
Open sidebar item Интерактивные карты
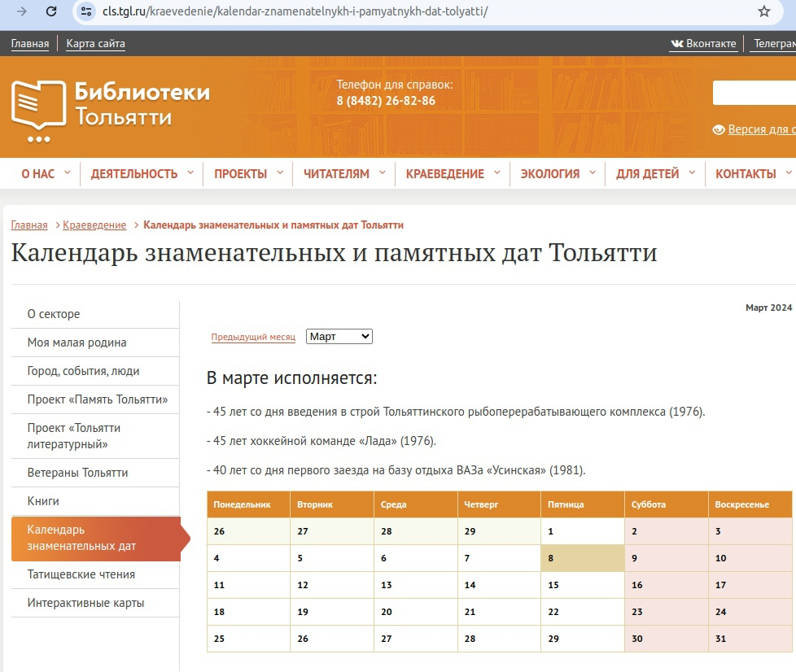[95, 603]
